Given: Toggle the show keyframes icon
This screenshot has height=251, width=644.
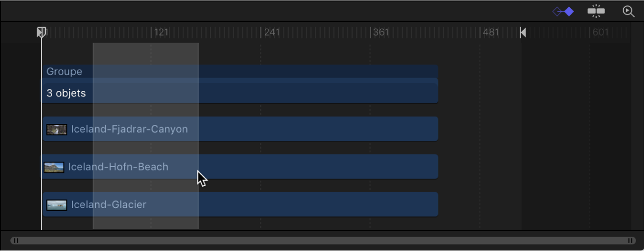Looking at the screenshot, I should pyautogui.click(x=563, y=11).
